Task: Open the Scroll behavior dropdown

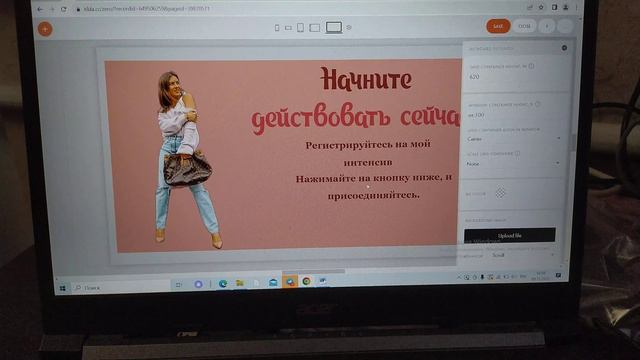Action: click(x=522, y=255)
